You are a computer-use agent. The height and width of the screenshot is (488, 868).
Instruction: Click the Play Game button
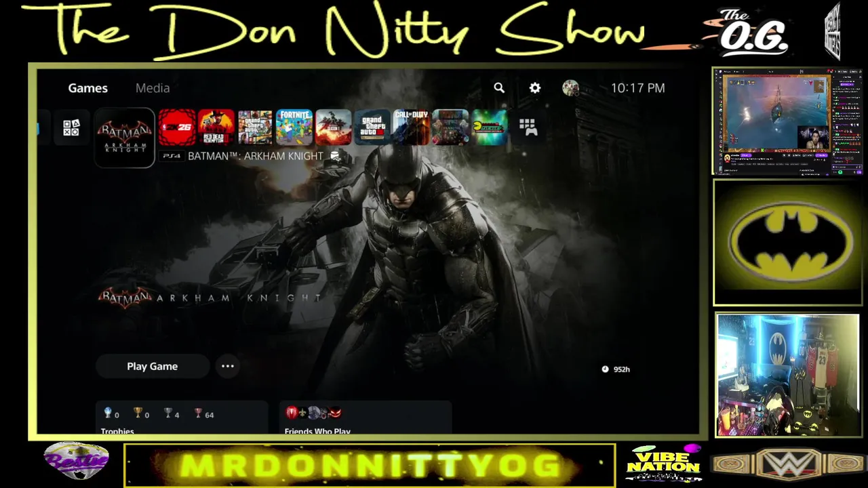coord(153,366)
